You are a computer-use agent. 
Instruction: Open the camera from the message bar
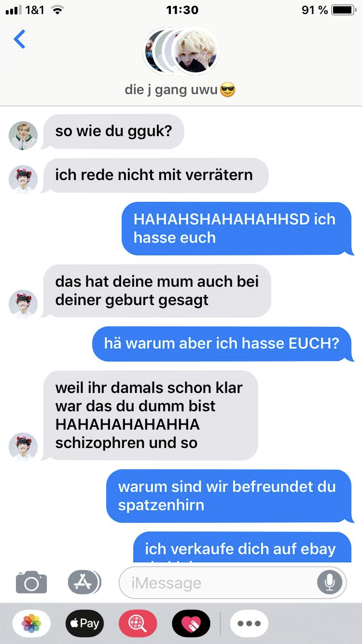coord(31,582)
